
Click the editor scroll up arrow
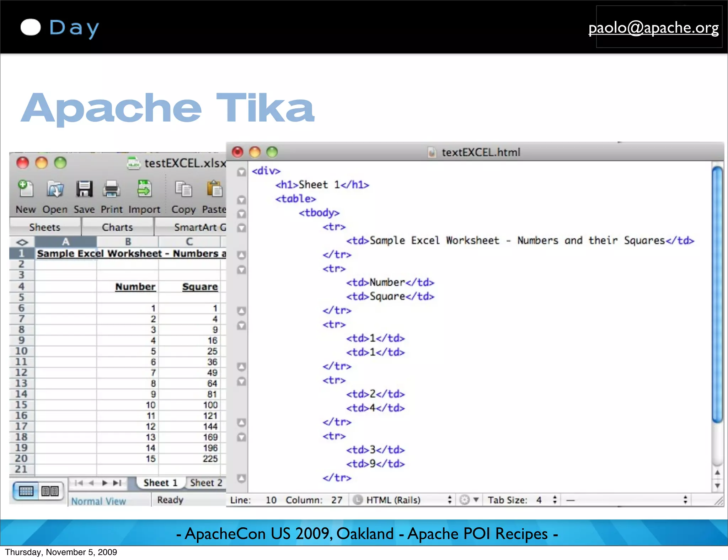[718, 473]
